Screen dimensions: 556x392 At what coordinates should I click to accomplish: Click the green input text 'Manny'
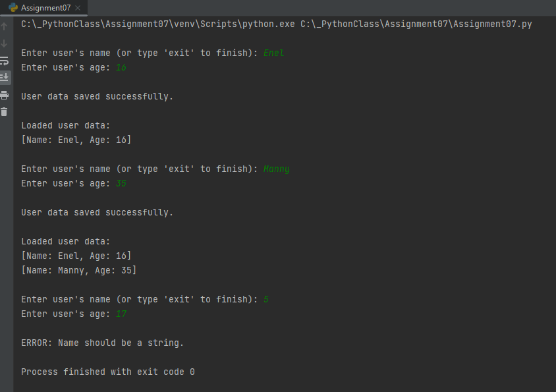(277, 169)
